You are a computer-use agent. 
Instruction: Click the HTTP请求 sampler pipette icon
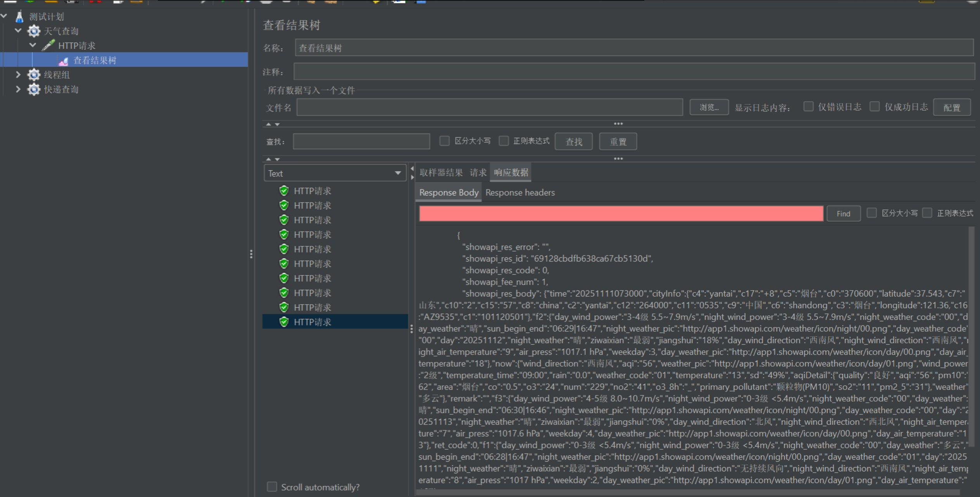[48, 45]
